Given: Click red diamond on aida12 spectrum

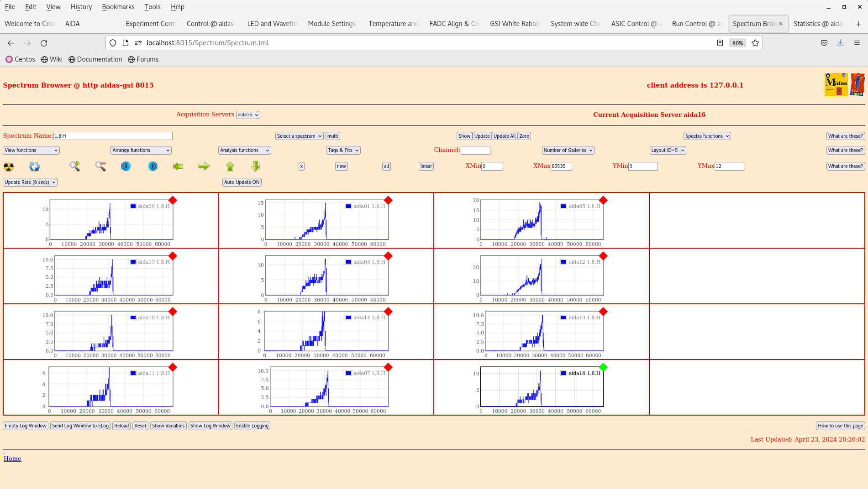Looking at the screenshot, I should pos(603,256).
